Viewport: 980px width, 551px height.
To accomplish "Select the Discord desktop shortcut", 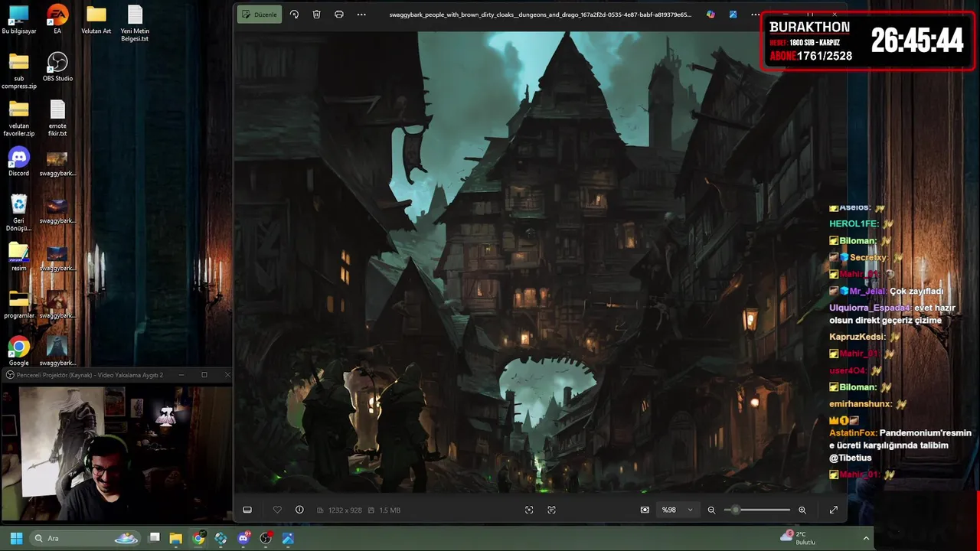I will coord(19,162).
